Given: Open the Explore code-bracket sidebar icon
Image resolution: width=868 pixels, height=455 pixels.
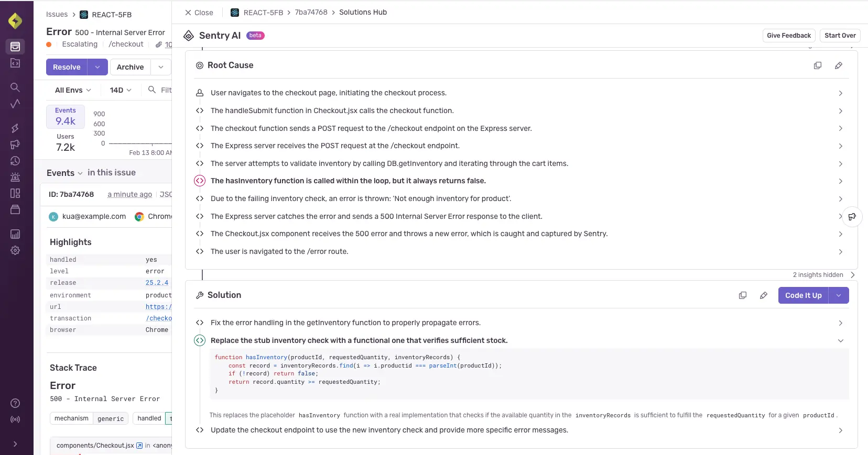Looking at the screenshot, I should click(15, 63).
